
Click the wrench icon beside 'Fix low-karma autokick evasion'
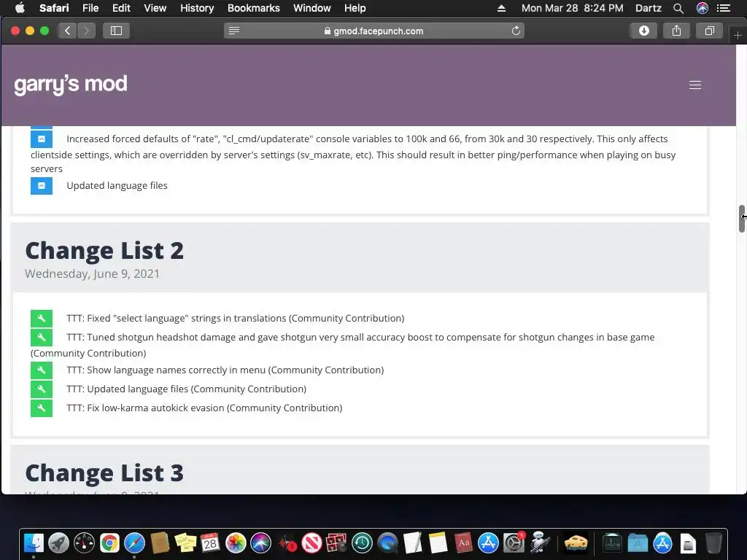pyautogui.click(x=42, y=408)
